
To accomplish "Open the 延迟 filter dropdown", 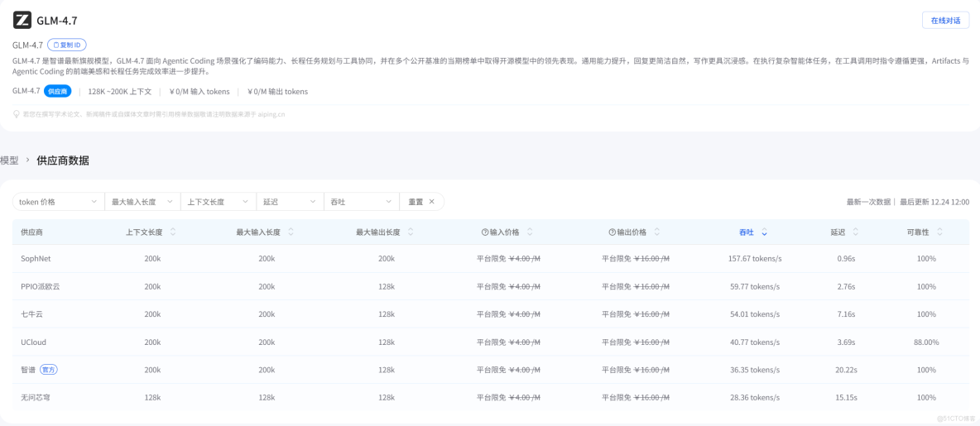I will pos(290,202).
